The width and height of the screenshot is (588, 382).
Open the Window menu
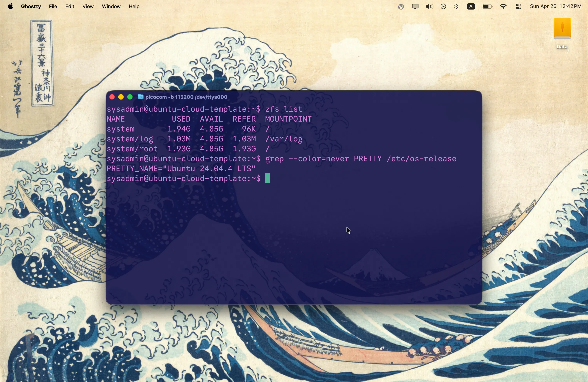(x=111, y=7)
